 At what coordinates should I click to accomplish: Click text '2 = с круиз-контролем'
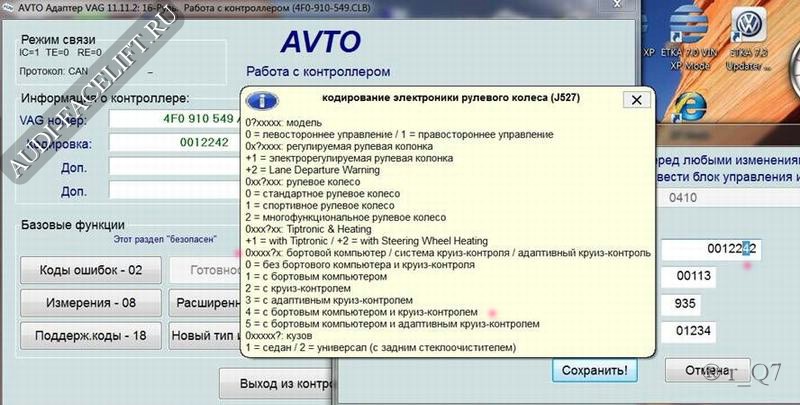point(298,288)
